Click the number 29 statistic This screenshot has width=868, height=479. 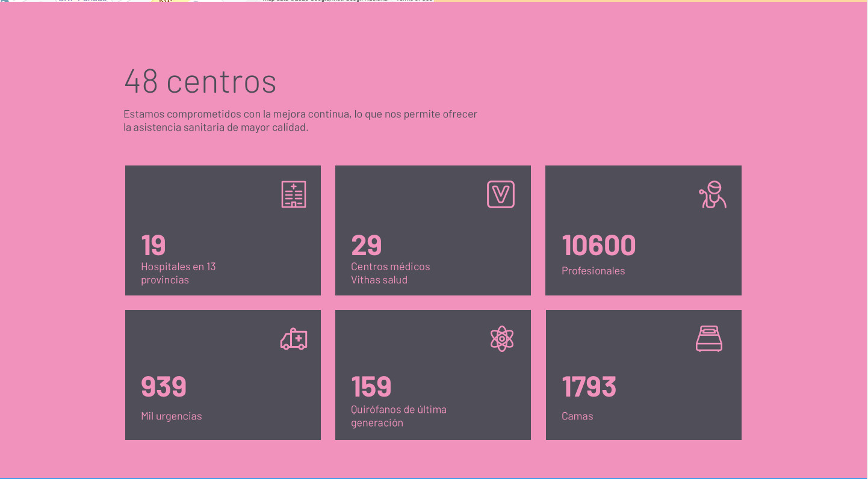point(366,246)
